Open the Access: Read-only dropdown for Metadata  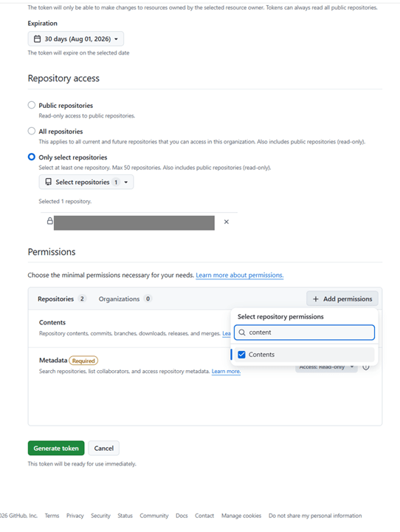pos(326,367)
